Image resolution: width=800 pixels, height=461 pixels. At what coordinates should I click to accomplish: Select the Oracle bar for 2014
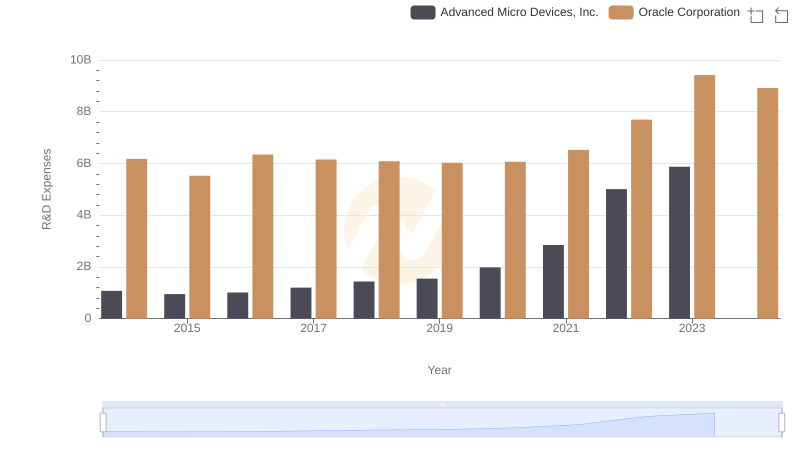point(137,239)
